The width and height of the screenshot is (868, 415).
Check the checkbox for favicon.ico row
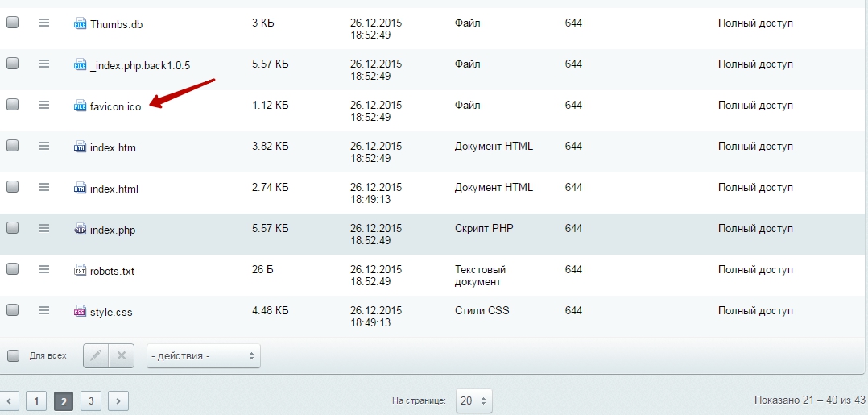[12, 105]
